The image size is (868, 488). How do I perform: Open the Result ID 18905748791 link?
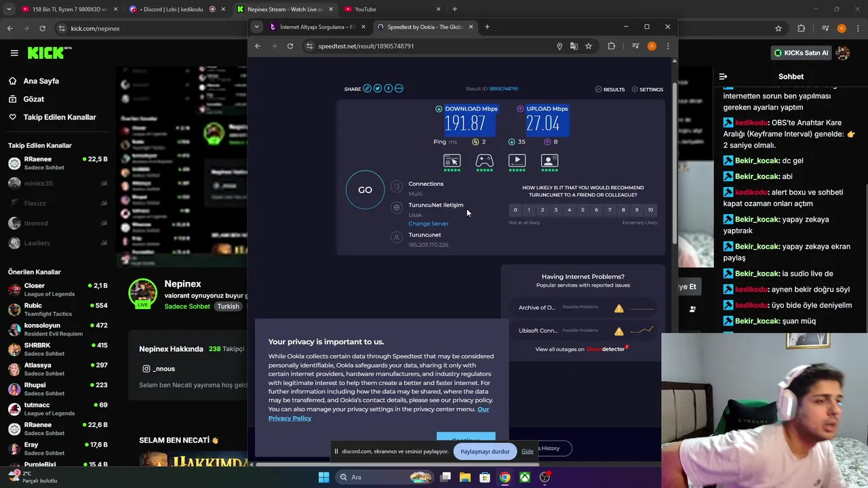point(503,89)
